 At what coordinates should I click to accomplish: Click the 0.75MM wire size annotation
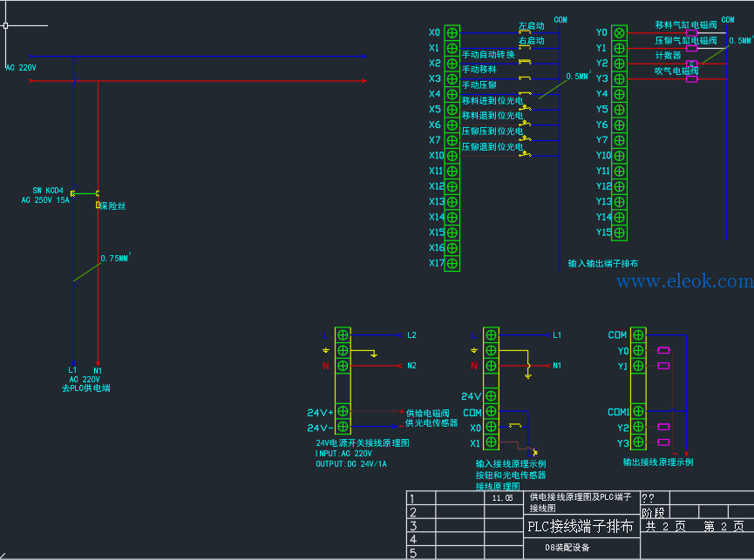pyautogui.click(x=115, y=258)
